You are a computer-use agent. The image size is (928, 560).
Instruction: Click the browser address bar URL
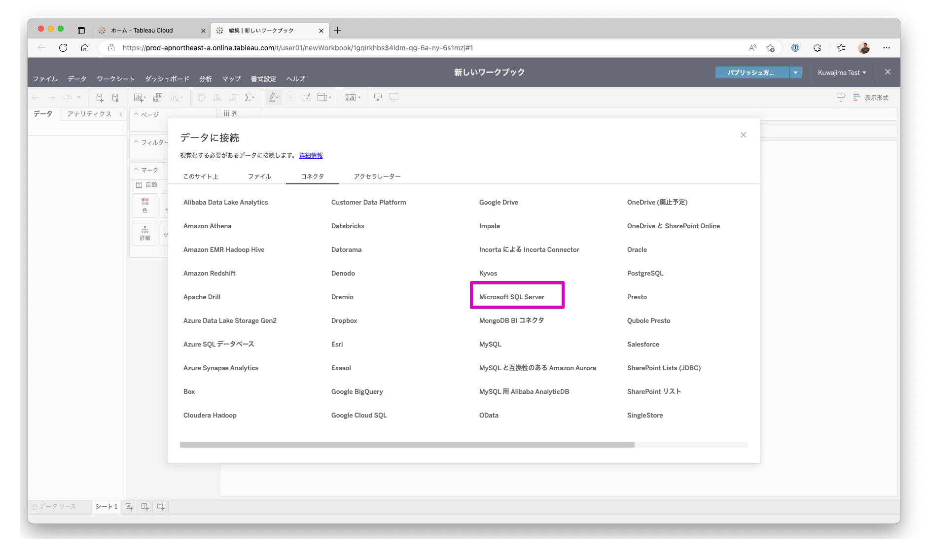(x=298, y=48)
